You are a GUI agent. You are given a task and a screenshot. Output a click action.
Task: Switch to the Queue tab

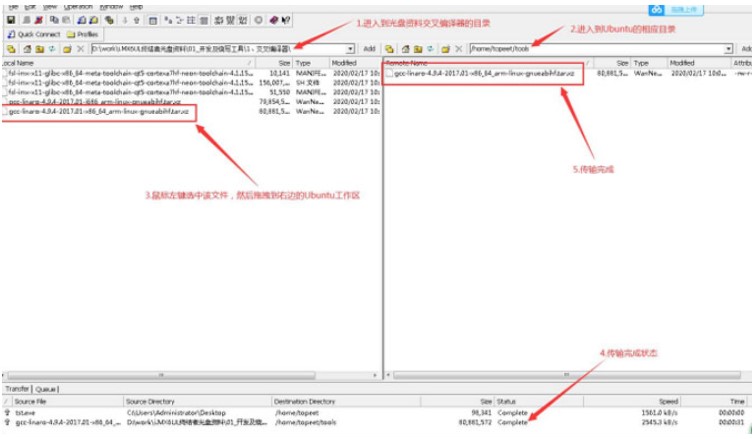tap(47, 388)
